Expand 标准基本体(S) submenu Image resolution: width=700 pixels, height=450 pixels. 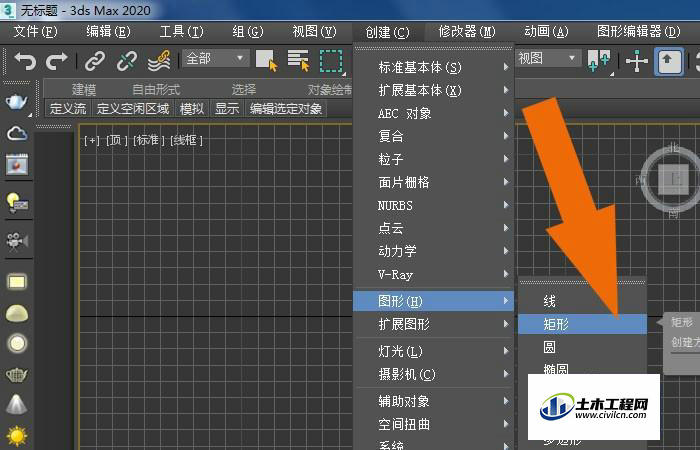point(433,67)
